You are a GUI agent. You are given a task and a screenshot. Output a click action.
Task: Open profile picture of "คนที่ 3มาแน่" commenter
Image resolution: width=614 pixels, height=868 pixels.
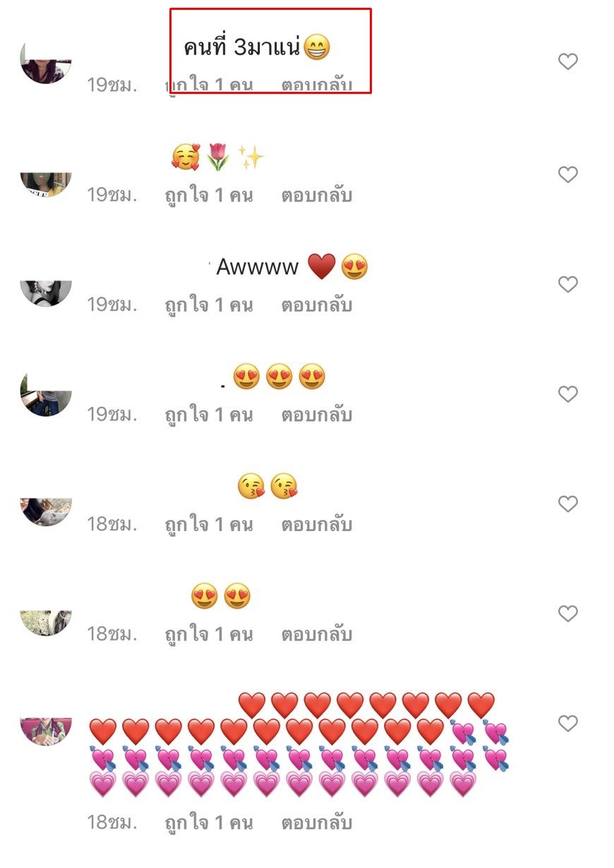(x=46, y=62)
